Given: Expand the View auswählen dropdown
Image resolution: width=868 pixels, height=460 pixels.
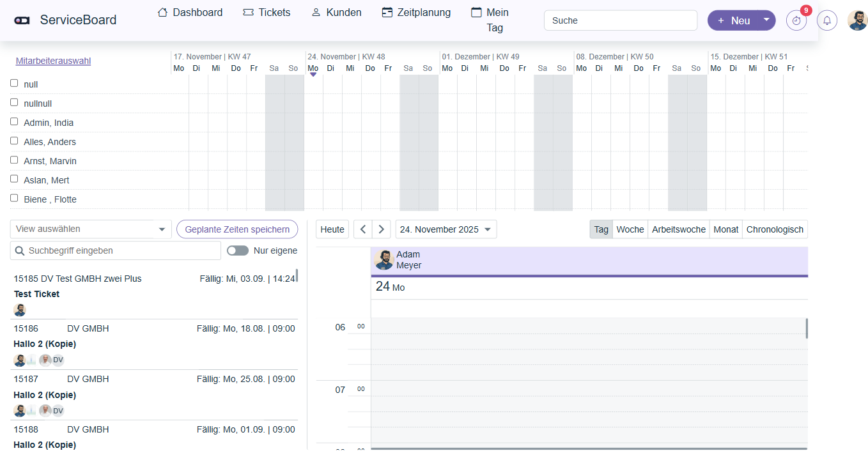Looking at the screenshot, I should 161,229.
